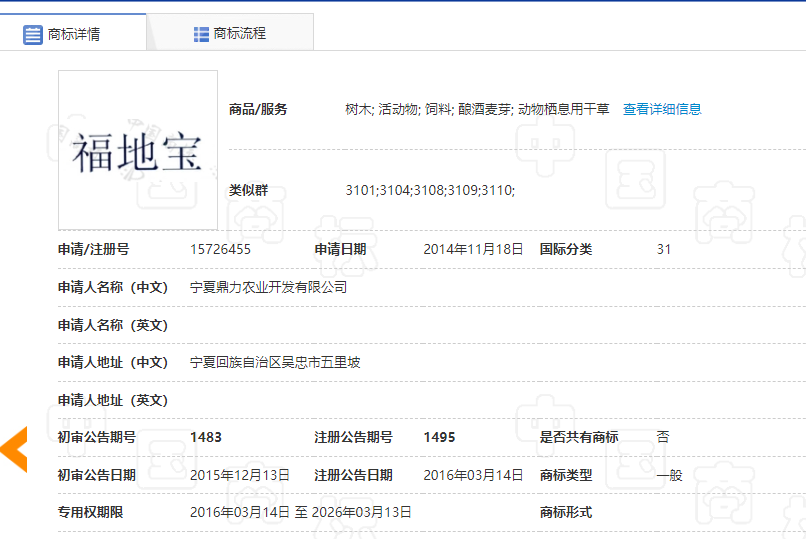Viewport: 806px width, 539px height.
Task: Click preliminary announcement issue 1483
Action: [206, 437]
